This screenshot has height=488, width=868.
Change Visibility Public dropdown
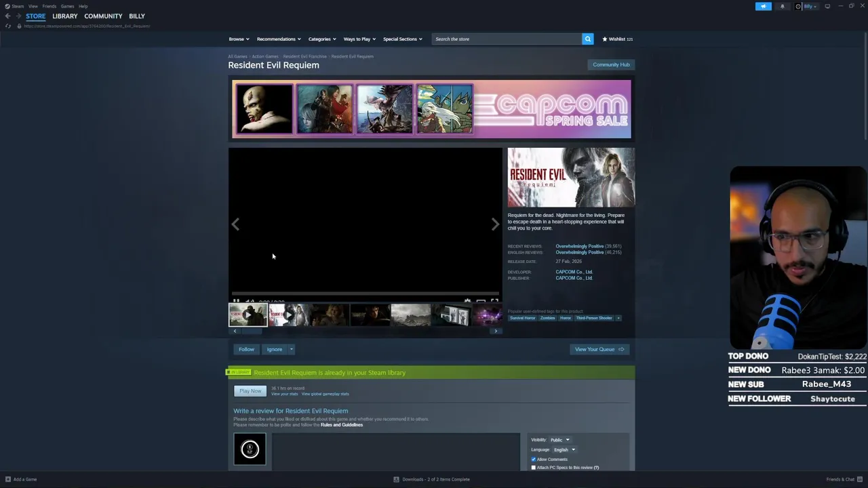pos(560,440)
